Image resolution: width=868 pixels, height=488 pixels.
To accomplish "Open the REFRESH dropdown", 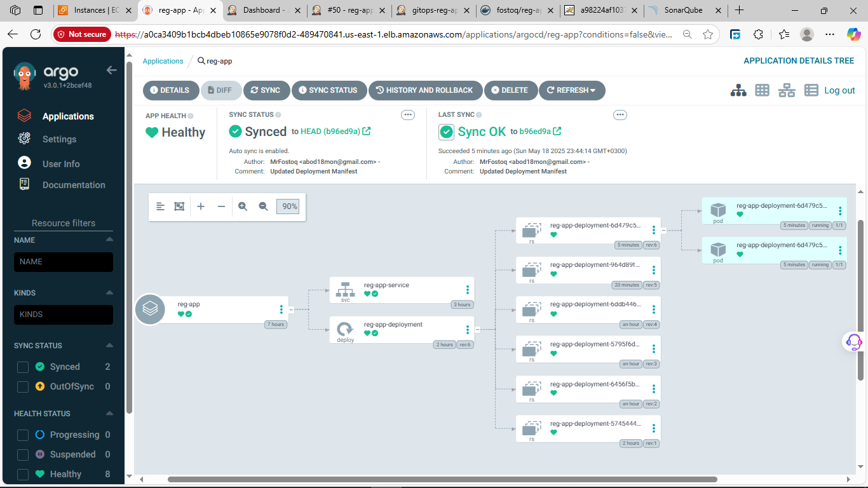I will click(572, 90).
